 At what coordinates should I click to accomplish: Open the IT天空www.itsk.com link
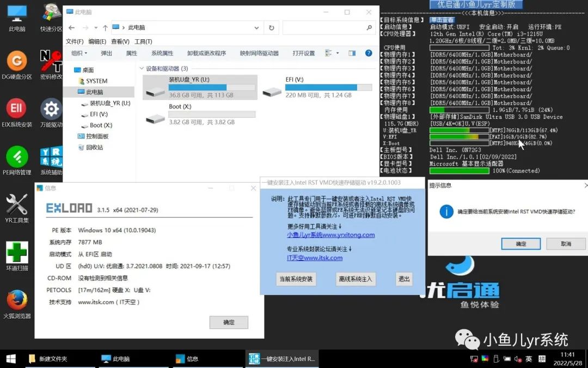point(315,258)
